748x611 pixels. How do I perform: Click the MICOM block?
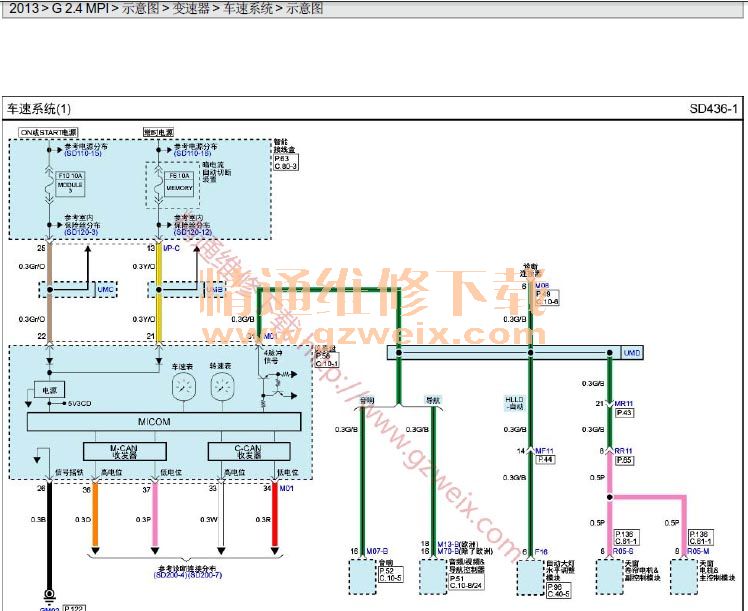[164, 422]
